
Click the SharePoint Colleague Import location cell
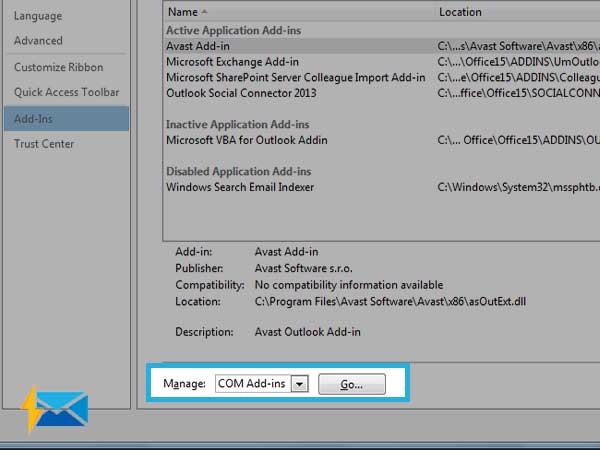(x=518, y=78)
